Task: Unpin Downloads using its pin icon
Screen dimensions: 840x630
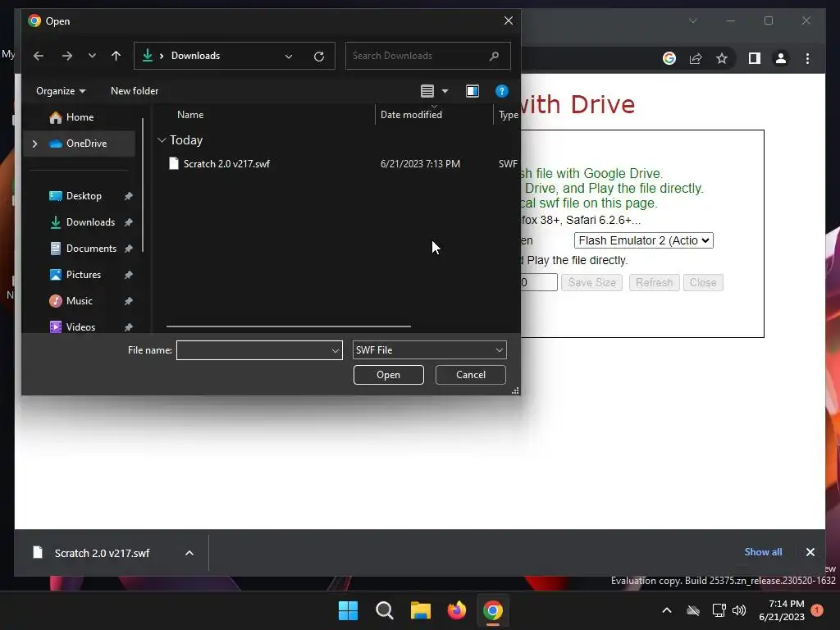Action: point(129,222)
